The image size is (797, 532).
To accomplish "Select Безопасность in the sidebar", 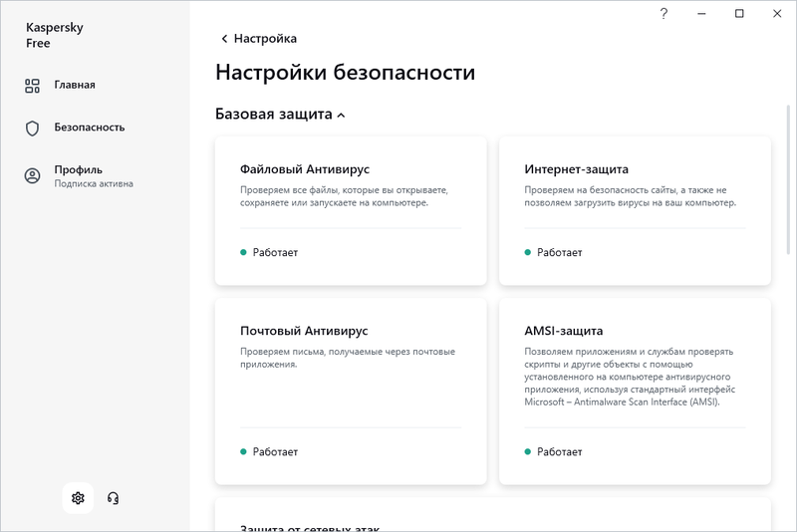I will click(x=89, y=128).
